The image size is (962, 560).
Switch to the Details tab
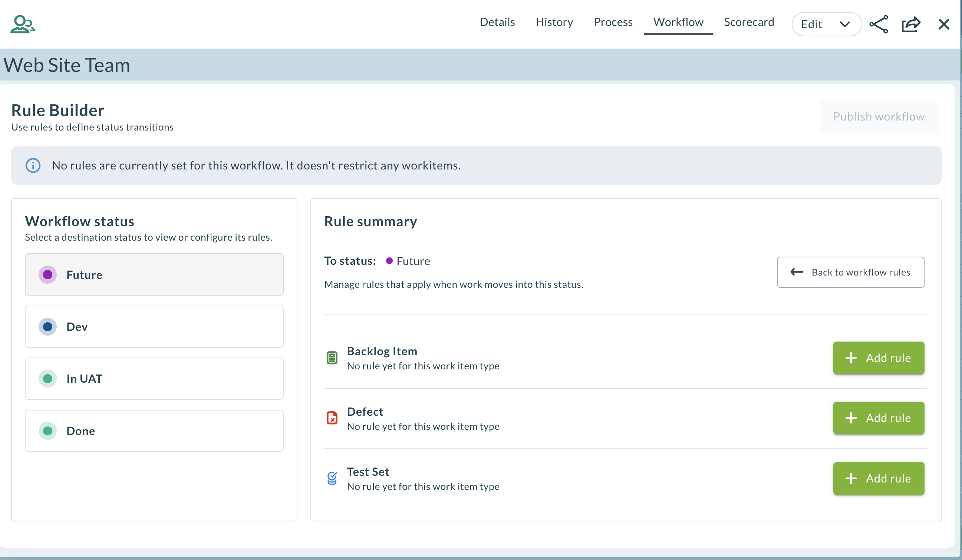[497, 22]
